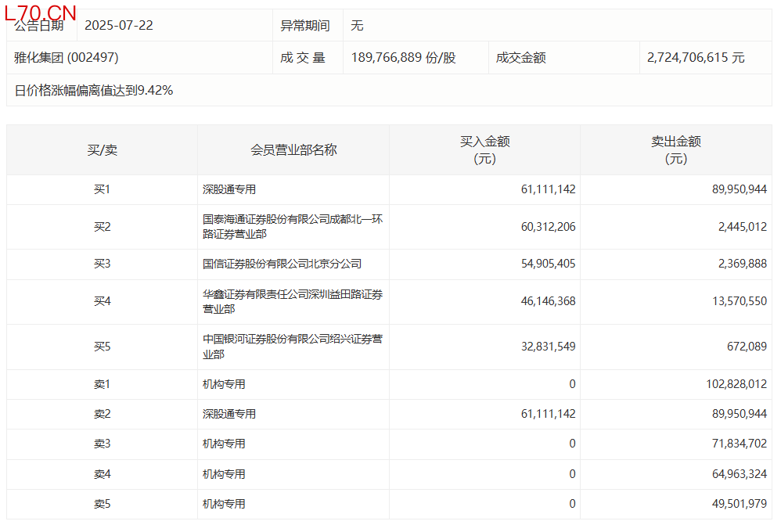Open 国泰海通证券 成都北一环路 branch entry
The image size is (781, 532).
[x=292, y=227]
